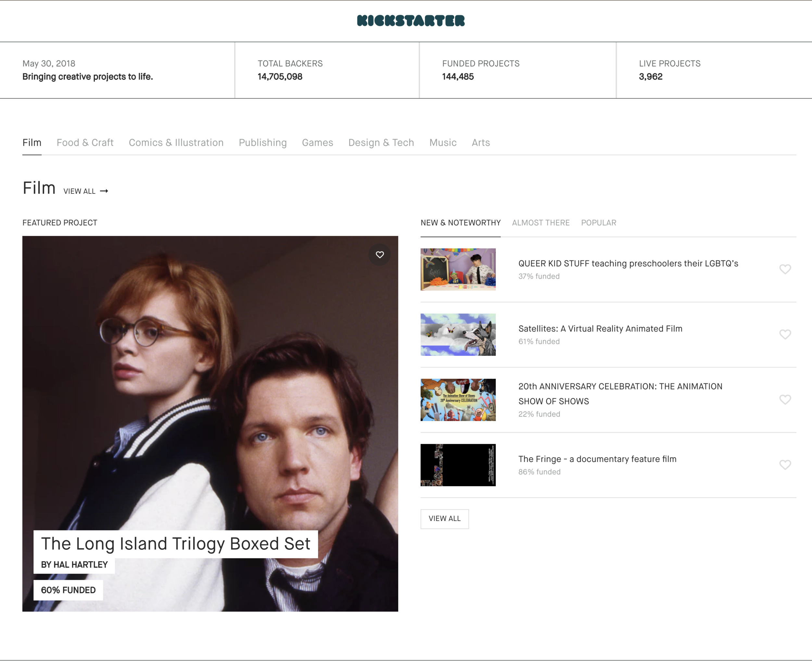Open The Long Island Trilogy Boxed Set title
This screenshot has height=670, width=812.
[x=176, y=544]
